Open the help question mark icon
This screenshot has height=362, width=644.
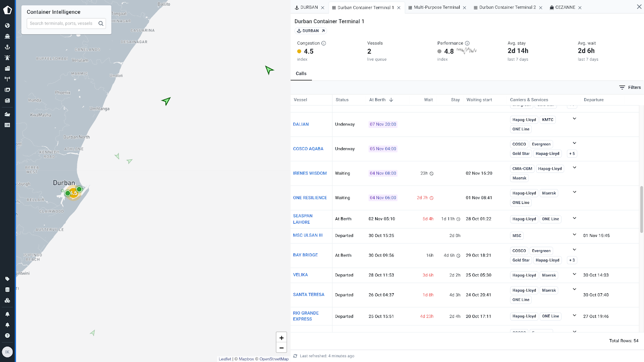pyautogui.click(x=7, y=335)
